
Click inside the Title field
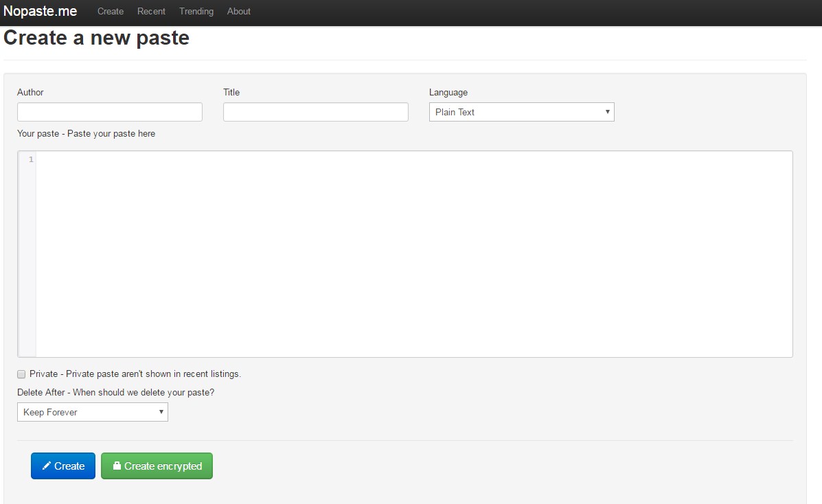point(315,111)
